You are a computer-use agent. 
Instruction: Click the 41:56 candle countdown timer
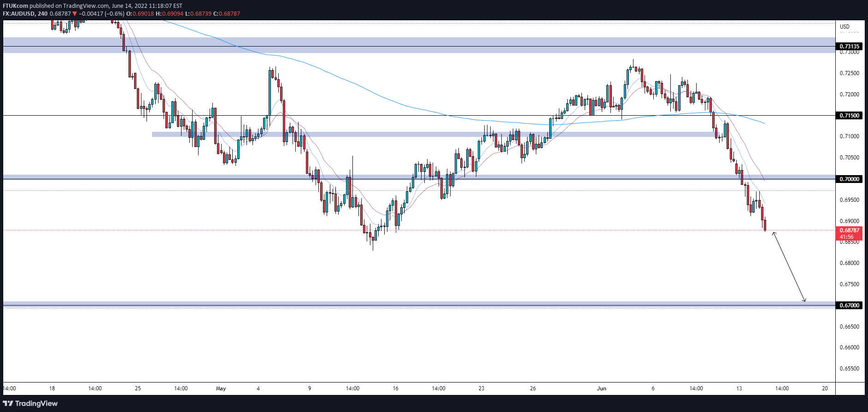847,237
